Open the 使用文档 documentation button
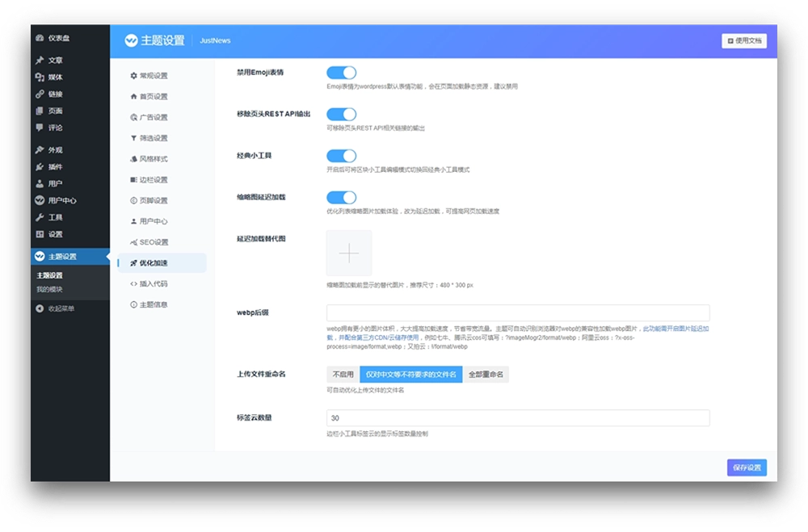This screenshot has width=808, height=532. [744, 40]
